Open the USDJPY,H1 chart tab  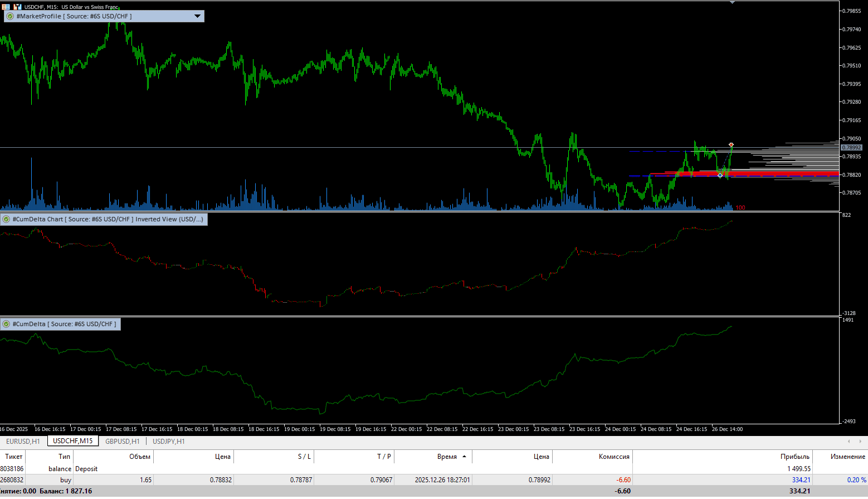pos(169,441)
